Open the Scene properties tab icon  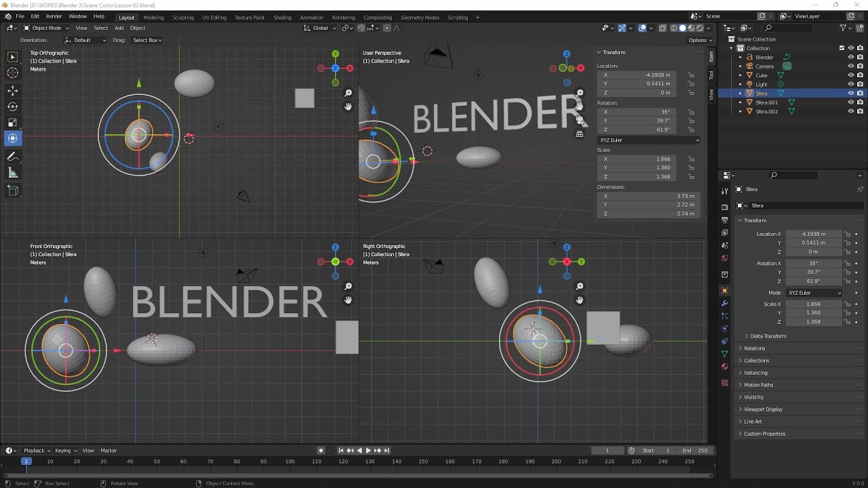click(x=725, y=245)
